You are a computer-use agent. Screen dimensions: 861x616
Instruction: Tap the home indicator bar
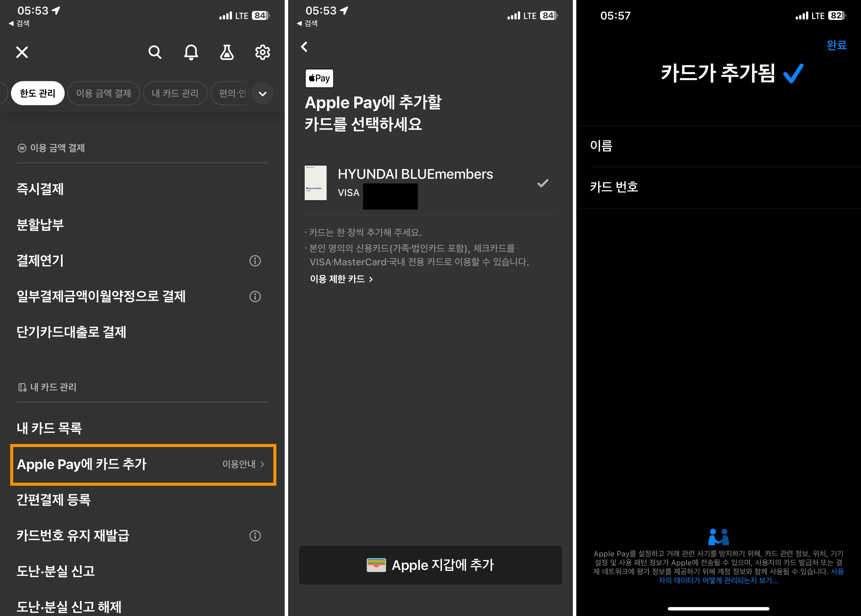[718, 609]
